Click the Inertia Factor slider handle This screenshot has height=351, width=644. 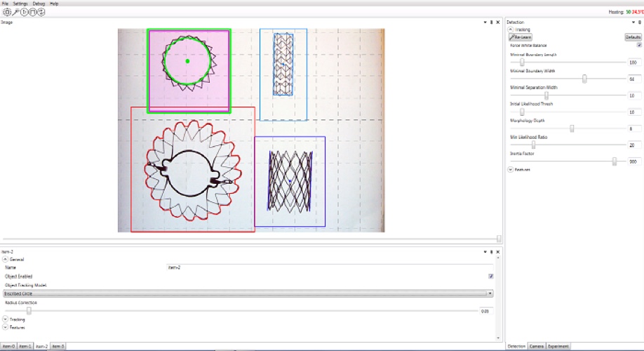click(615, 161)
